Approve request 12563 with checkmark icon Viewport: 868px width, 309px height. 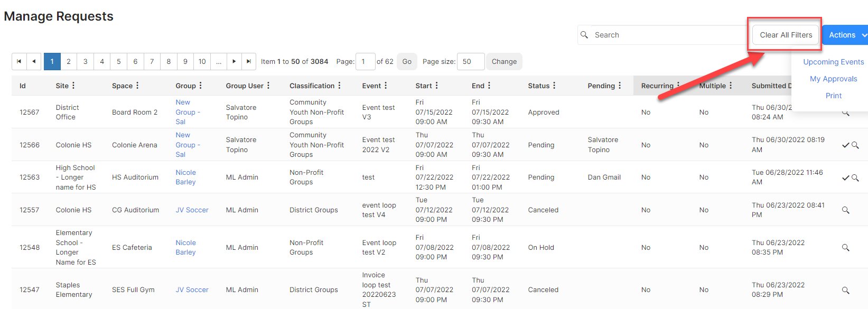(x=846, y=178)
